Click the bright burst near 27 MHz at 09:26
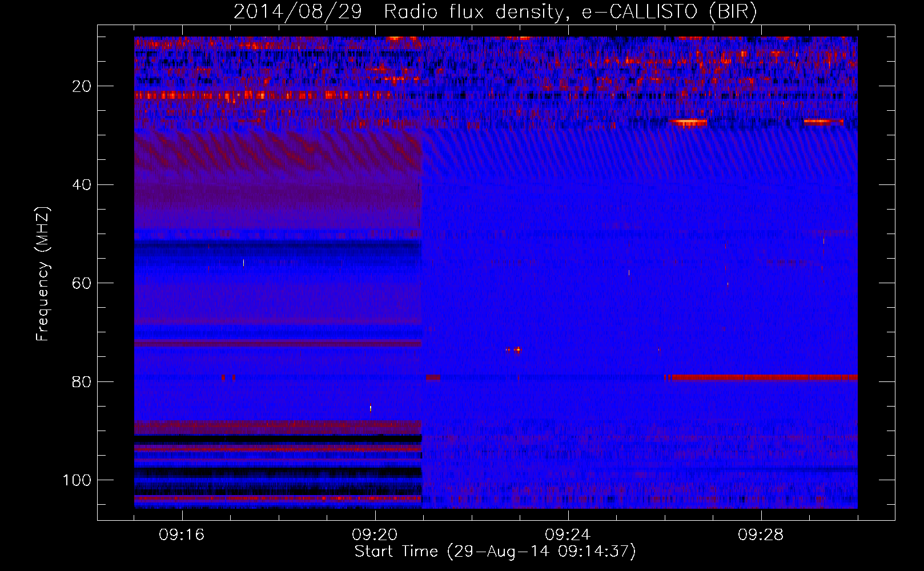This screenshot has width=924, height=571. coord(689,122)
